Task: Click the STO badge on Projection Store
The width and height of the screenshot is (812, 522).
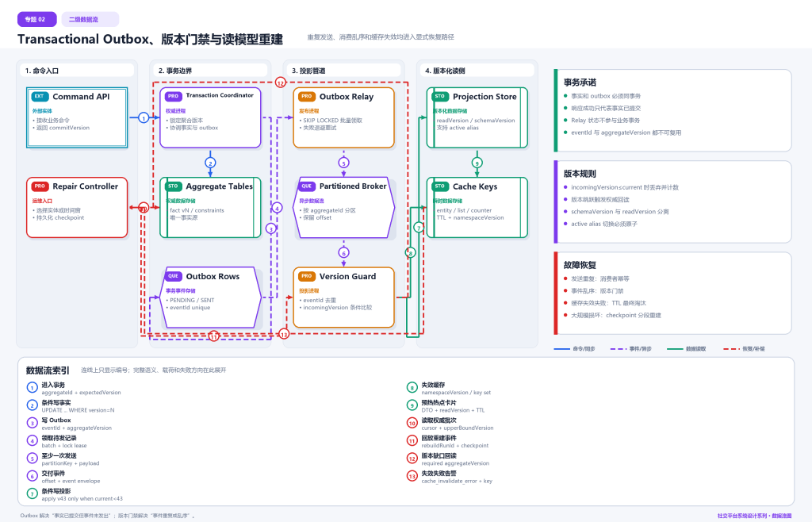Action: [439, 96]
